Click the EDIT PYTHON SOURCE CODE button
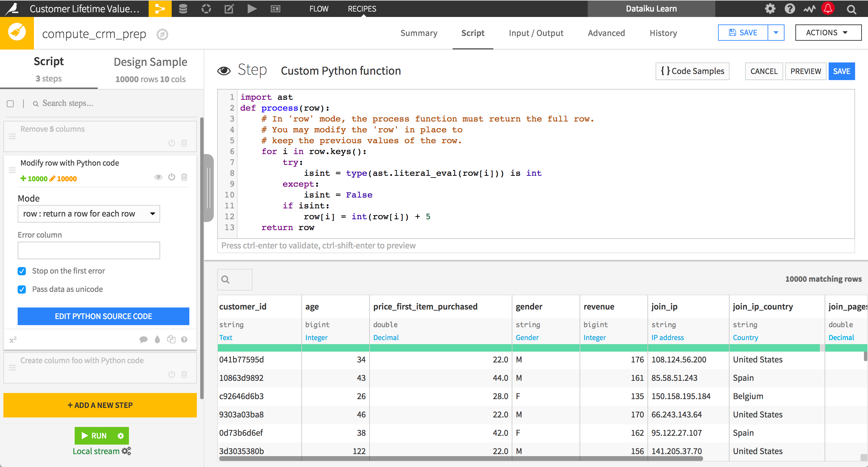The image size is (868, 467). 103,316
